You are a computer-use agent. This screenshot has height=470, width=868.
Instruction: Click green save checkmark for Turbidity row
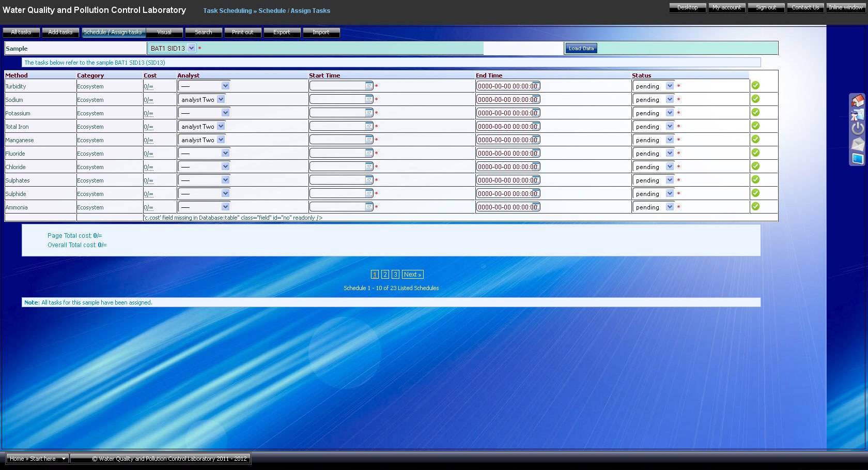(755, 85)
